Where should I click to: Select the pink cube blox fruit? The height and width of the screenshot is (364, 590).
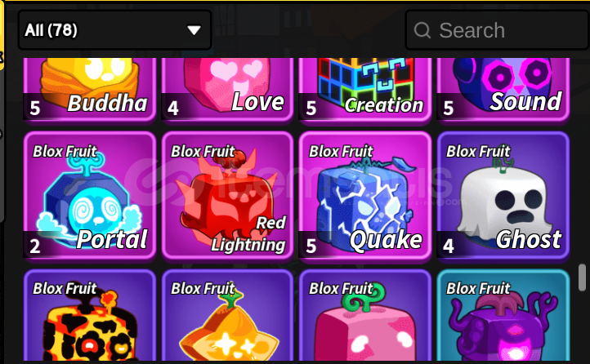coord(365,316)
